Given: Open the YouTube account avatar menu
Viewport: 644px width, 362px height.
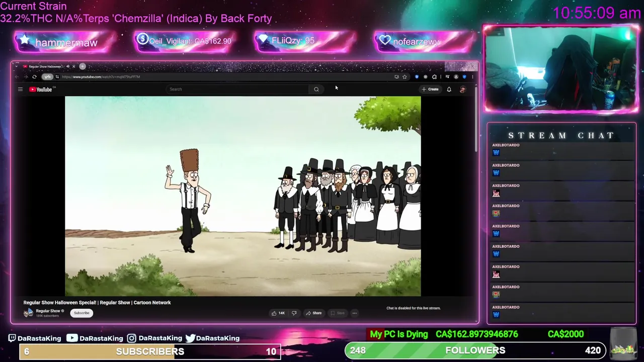Looking at the screenshot, I should point(462,89).
